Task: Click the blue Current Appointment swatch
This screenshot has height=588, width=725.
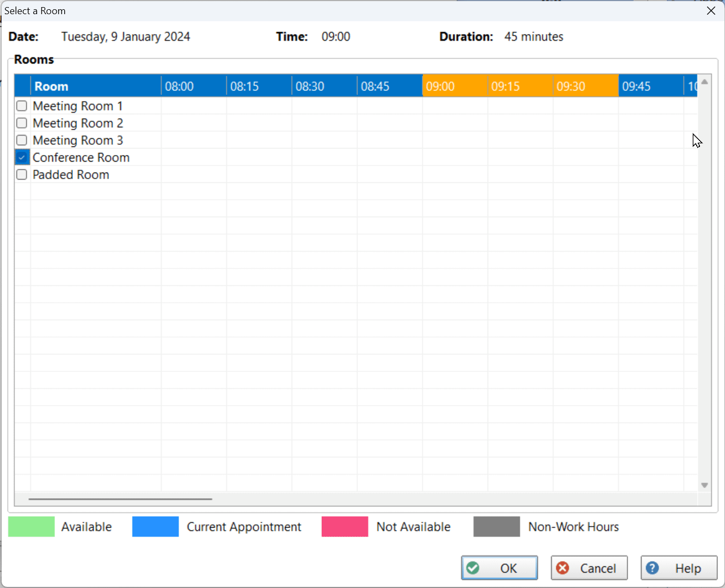Action: point(155,526)
